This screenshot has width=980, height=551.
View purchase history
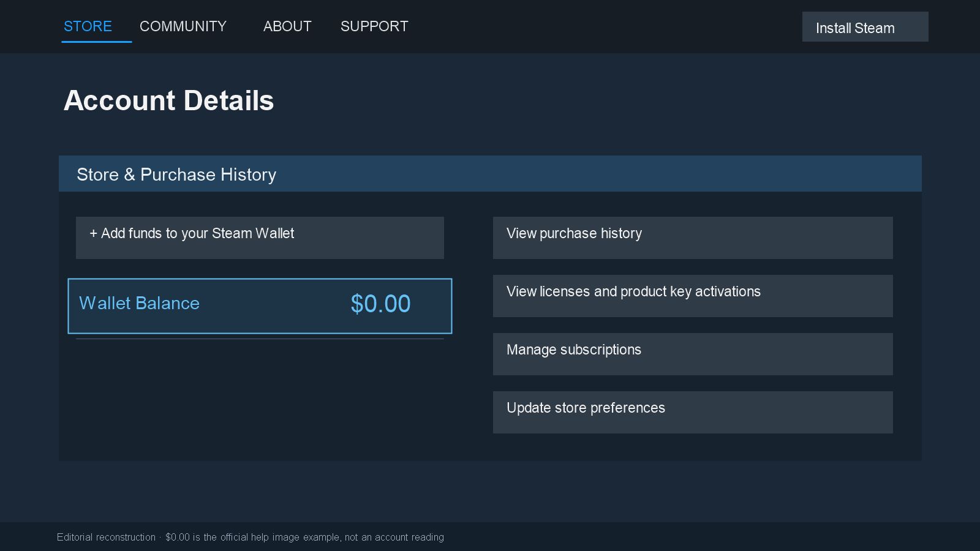click(693, 238)
